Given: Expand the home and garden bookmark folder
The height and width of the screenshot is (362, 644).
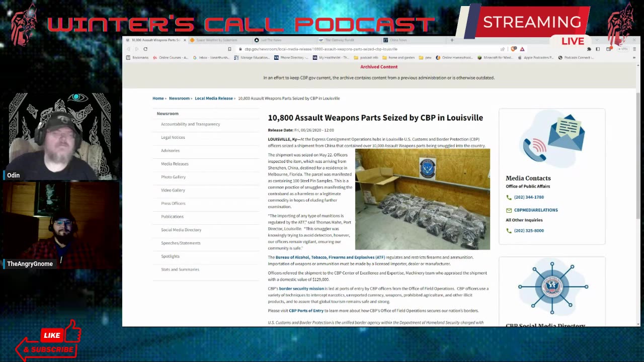Looking at the screenshot, I should coord(398,57).
